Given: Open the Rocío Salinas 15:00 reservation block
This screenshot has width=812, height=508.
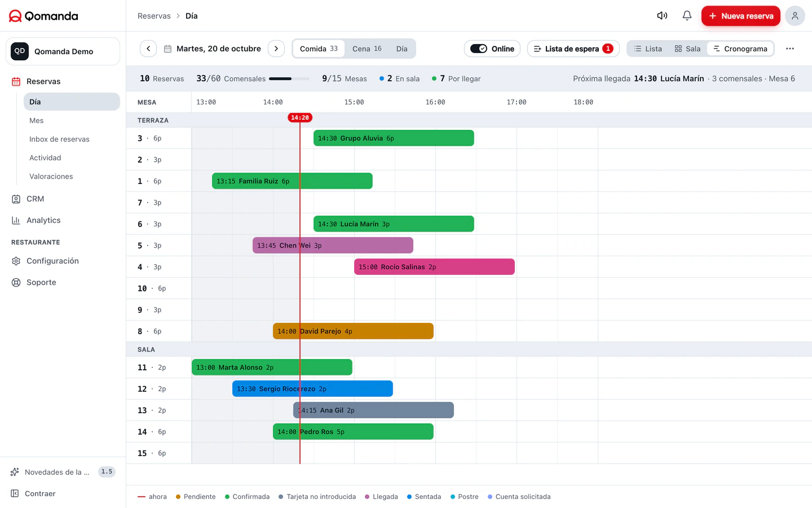Looking at the screenshot, I should 434,267.
